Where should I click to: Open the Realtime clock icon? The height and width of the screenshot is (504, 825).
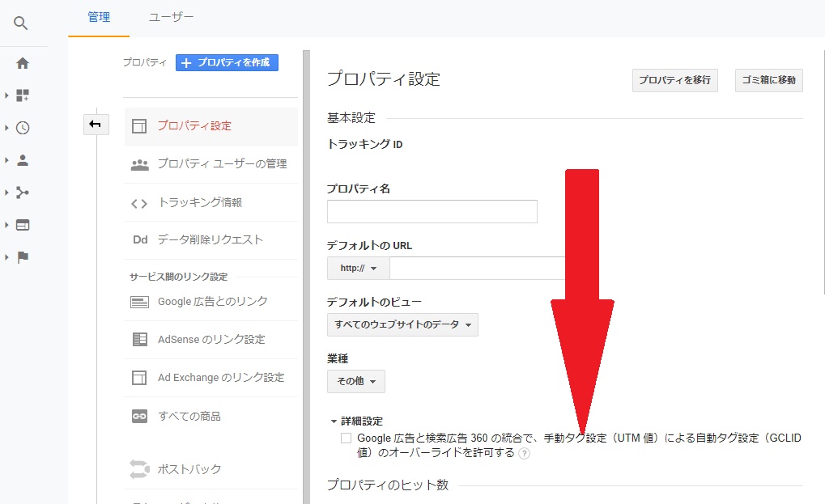23,128
